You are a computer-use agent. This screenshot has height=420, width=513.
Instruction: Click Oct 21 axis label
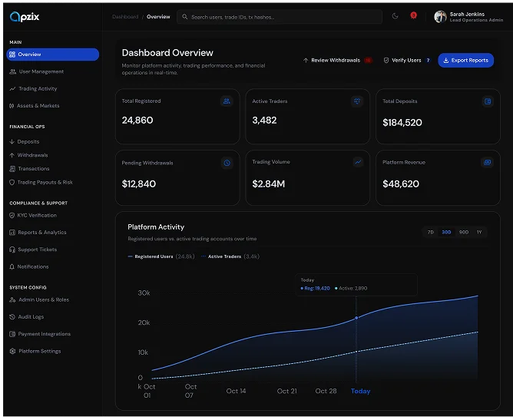[287, 391]
